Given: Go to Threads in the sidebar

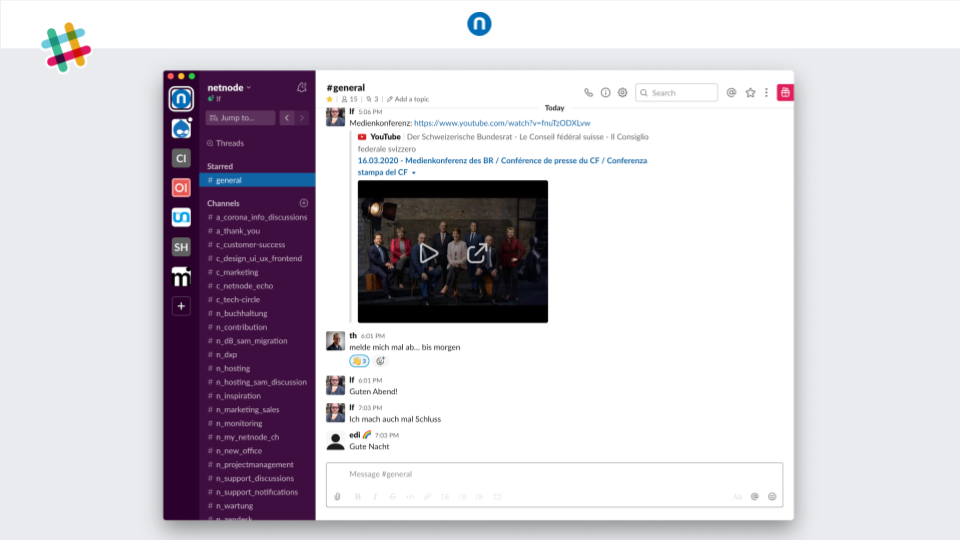Looking at the screenshot, I should [x=229, y=143].
